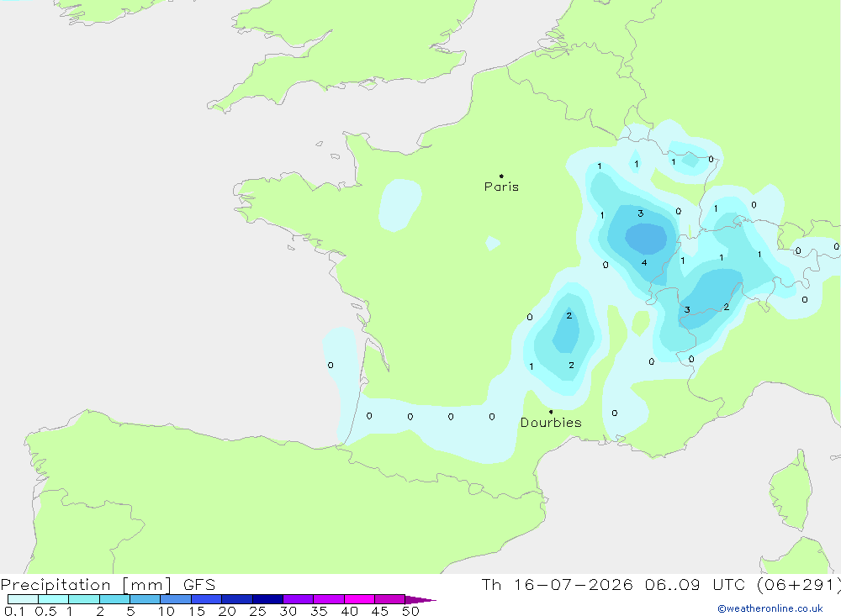Screen dimensions: 841x616
Task: Click the GFS model name text
Action: [x=199, y=584]
